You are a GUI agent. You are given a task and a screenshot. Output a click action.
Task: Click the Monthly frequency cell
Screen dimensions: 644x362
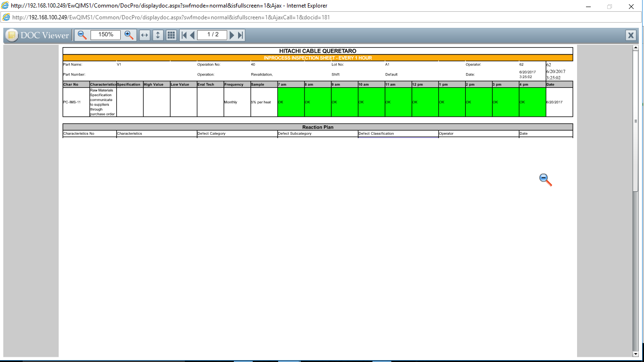[238, 102]
